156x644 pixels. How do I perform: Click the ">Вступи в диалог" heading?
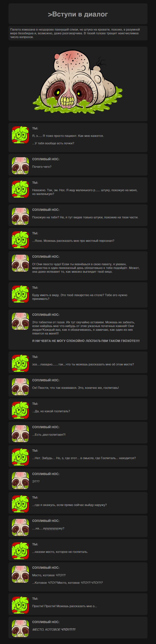click(78, 14)
